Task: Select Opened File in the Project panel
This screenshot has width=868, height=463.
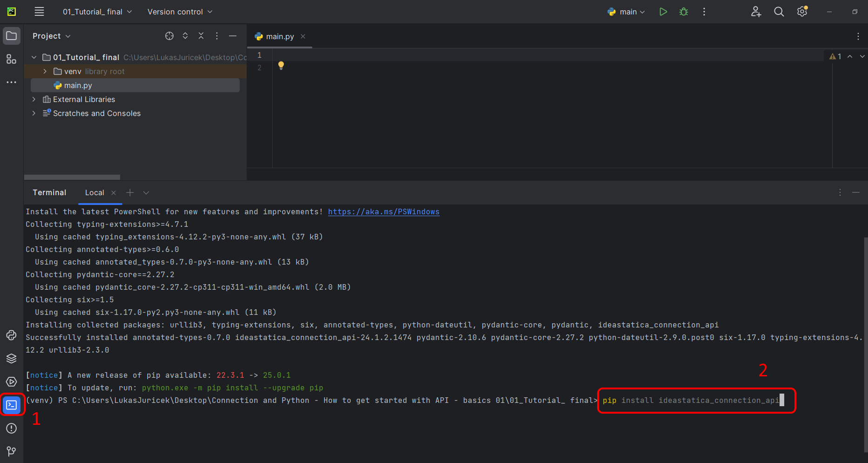Action: point(169,36)
